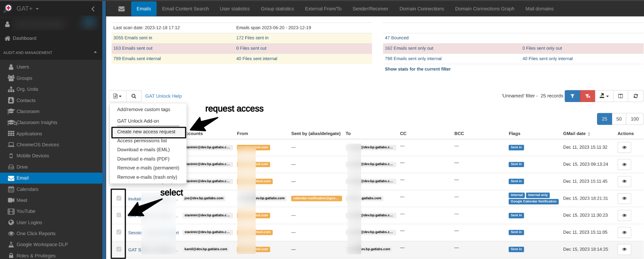Open the email operations document dropdown

click(x=117, y=96)
